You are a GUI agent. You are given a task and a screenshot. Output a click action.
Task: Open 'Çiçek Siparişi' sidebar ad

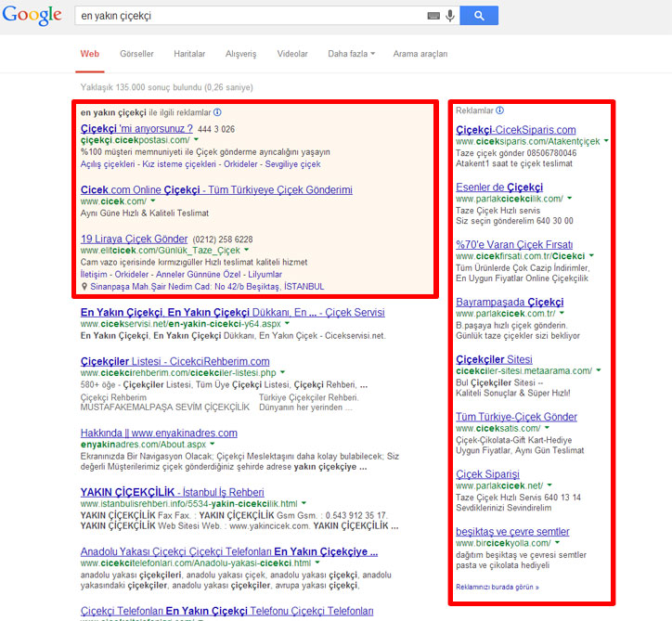pyautogui.click(x=487, y=474)
